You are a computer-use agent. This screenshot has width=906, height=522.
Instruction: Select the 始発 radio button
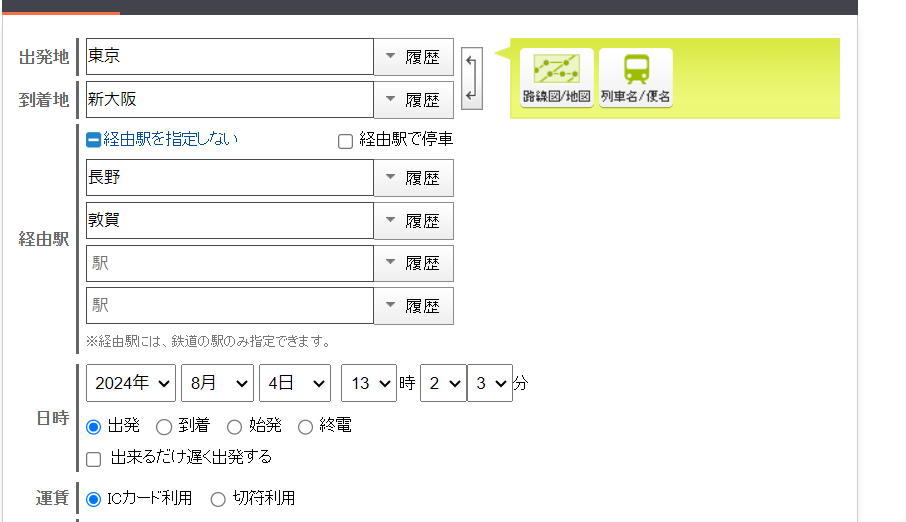(234, 427)
